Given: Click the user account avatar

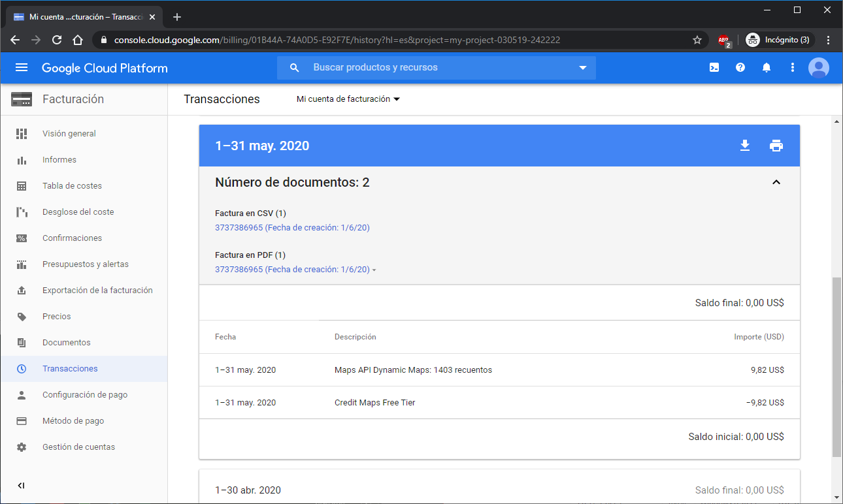Looking at the screenshot, I should 818,67.
